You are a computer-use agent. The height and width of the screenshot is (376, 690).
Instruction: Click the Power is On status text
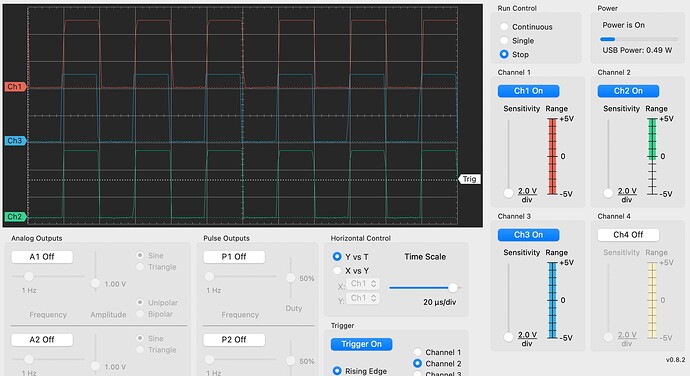624,25
